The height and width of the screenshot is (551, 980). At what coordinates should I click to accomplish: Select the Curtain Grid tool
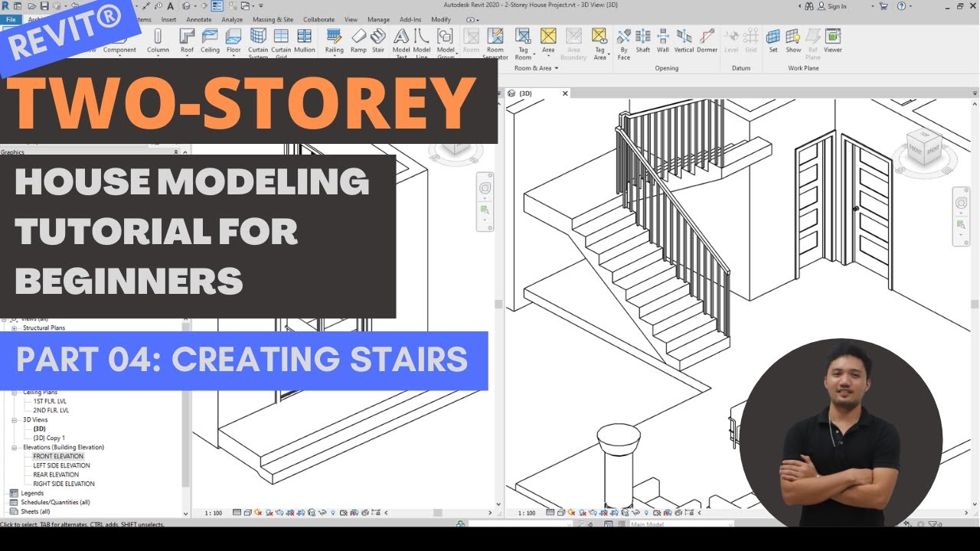tap(281, 42)
